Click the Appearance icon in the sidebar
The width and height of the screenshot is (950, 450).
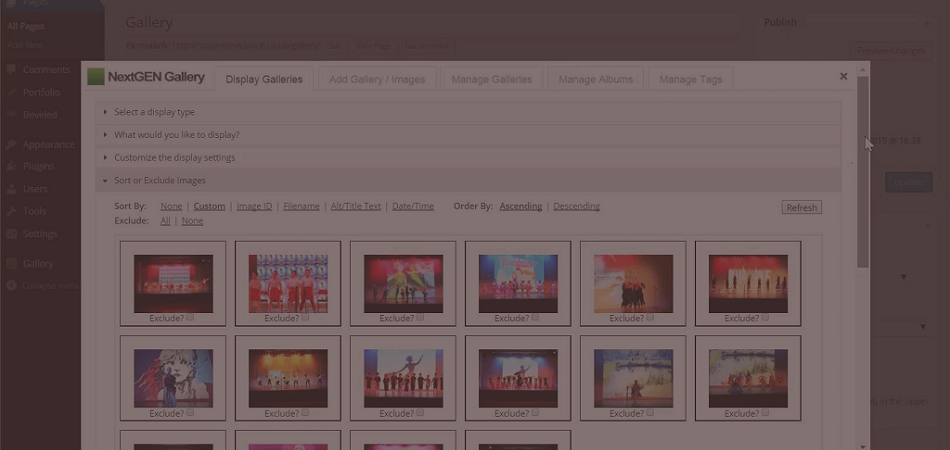(x=10, y=144)
